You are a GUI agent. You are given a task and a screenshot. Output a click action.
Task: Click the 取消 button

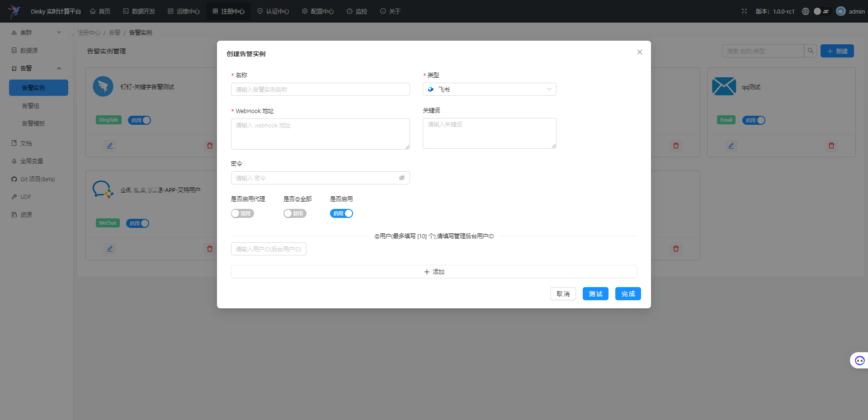point(563,294)
